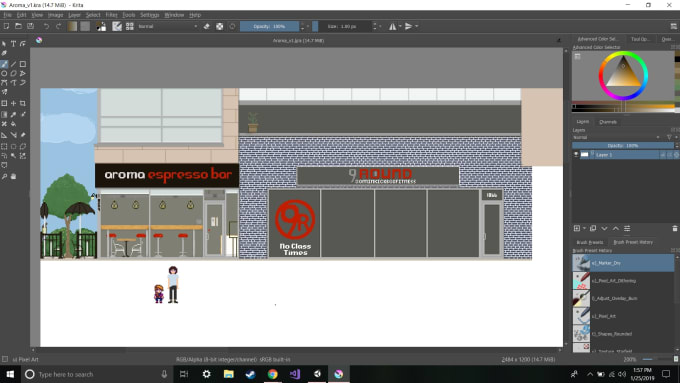Select the Line tool

[13, 64]
